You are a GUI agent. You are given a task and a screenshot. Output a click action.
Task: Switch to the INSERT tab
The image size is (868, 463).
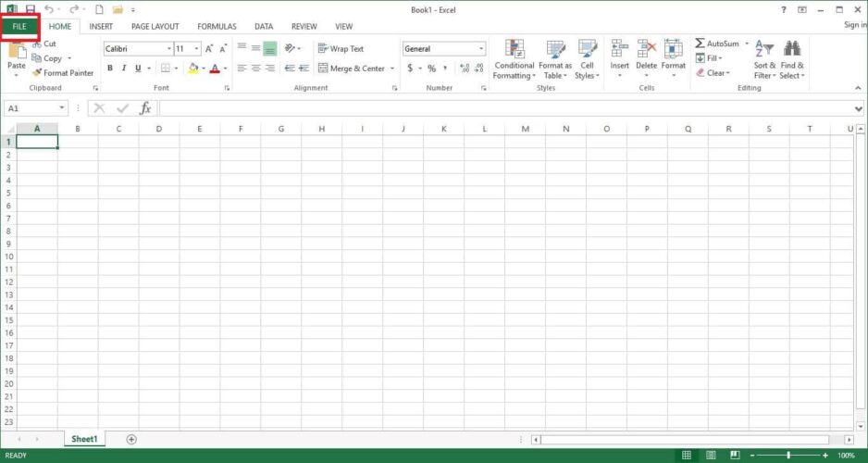pyautogui.click(x=101, y=27)
